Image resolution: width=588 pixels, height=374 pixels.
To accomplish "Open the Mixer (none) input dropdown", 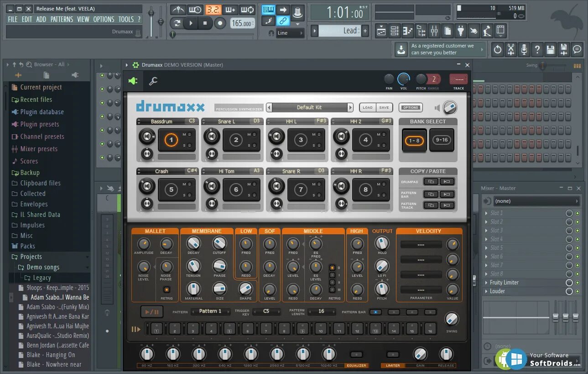I will pyautogui.click(x=537, y=201).
